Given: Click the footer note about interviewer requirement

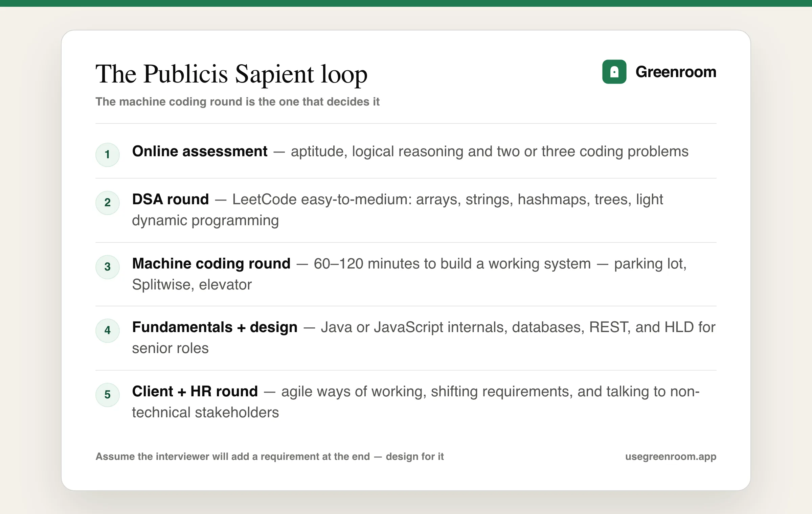Looking at the screenshot, I should pos(270,457).
